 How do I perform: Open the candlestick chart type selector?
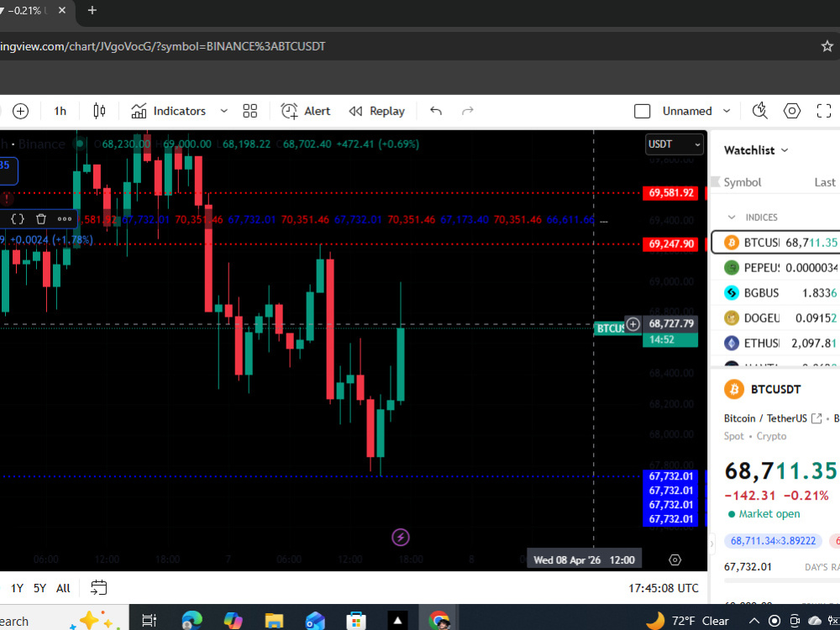click(x=99, y=111)
